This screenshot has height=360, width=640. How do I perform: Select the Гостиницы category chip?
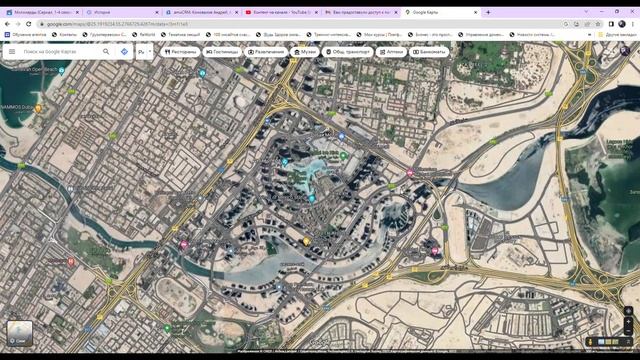(x=222, y=52)
